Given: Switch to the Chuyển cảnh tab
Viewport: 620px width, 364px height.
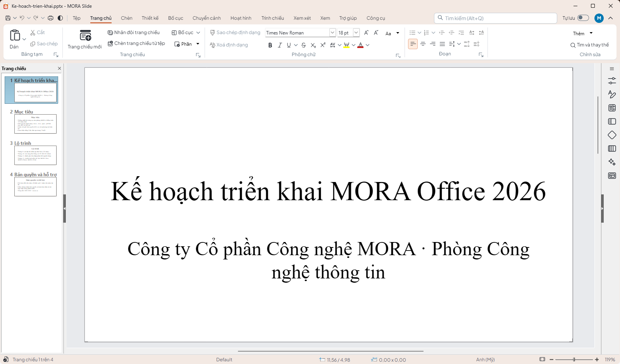Looking at the screenshot, I should point(207,18).
